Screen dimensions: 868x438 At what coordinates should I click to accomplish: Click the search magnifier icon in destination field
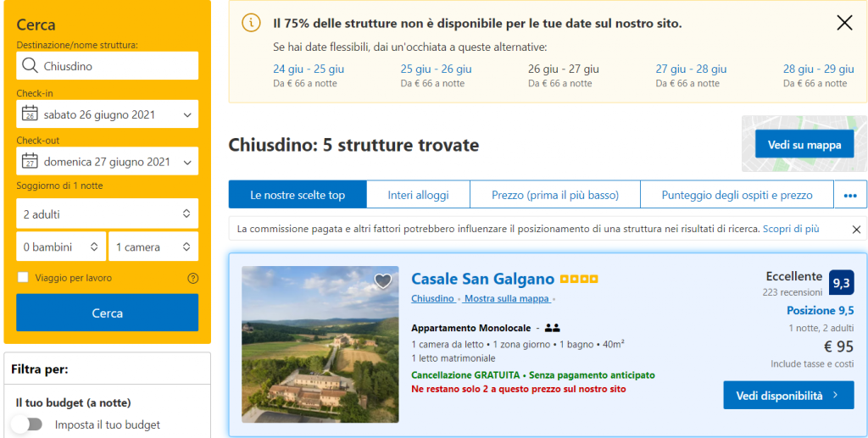pyautogui.click(x=30, y=66)
